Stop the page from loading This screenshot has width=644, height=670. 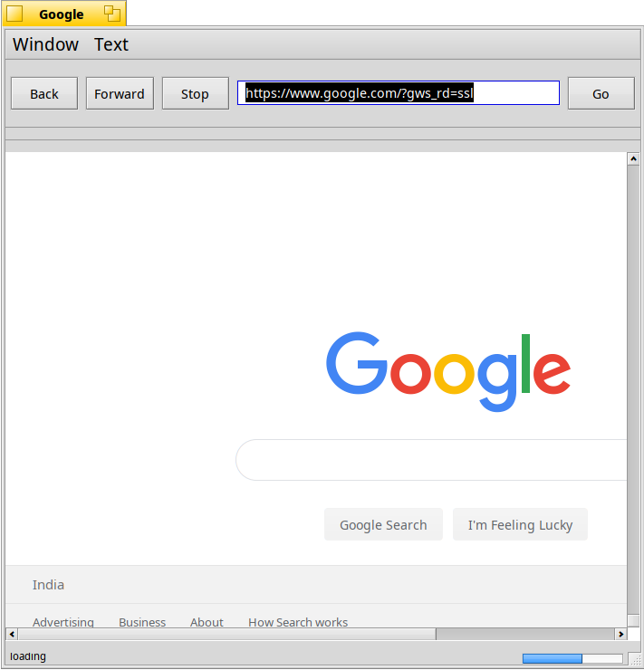(x=196, y=93)
